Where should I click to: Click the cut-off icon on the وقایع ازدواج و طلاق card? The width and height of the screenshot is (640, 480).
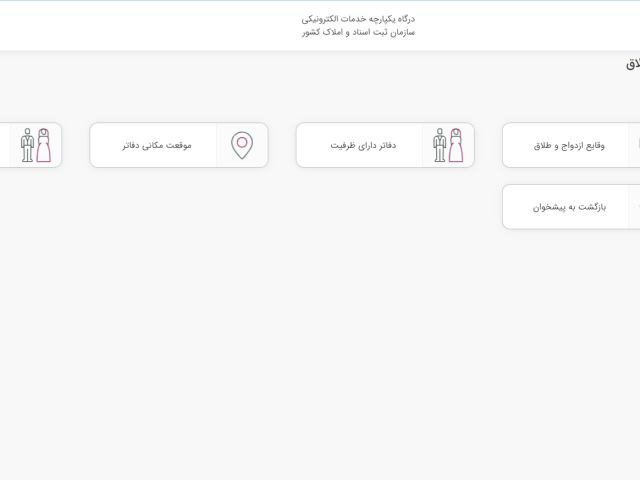click(636, 145)
